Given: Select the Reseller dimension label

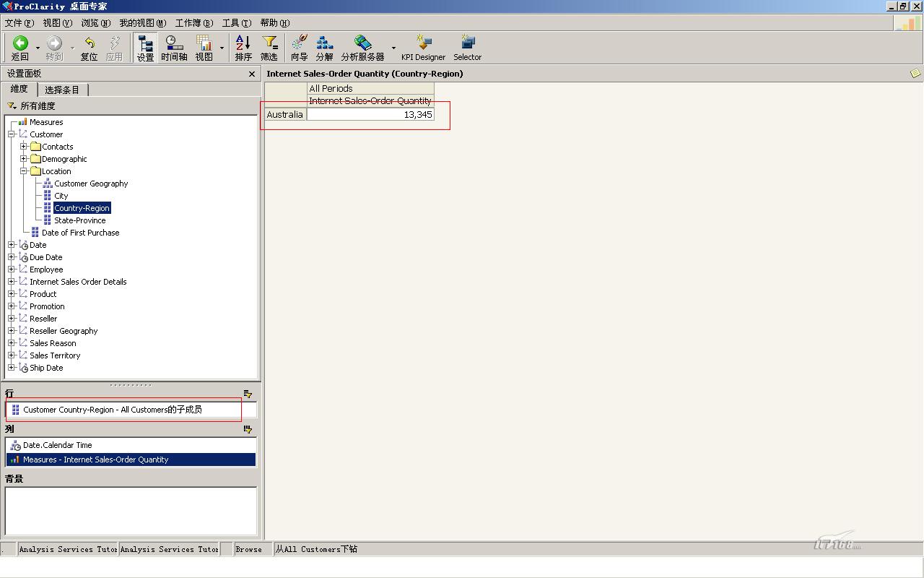Looking at the screenshot, I should (x=43, y=319).
